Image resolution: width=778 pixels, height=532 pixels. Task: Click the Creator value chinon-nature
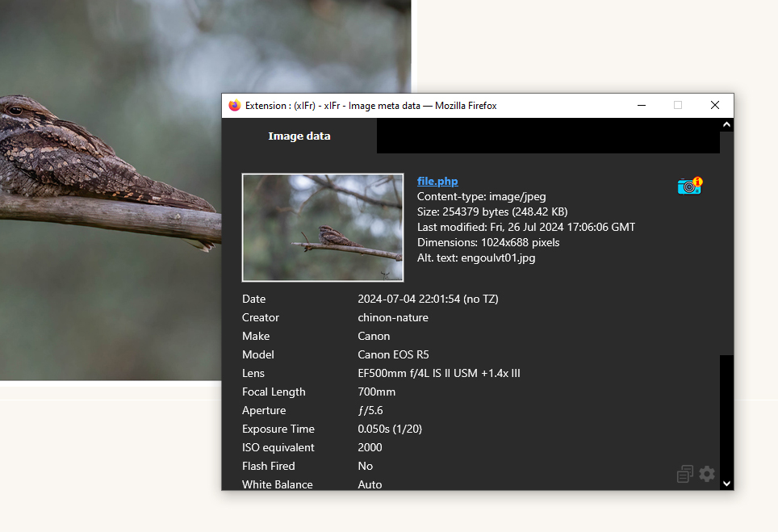point(393,318)
